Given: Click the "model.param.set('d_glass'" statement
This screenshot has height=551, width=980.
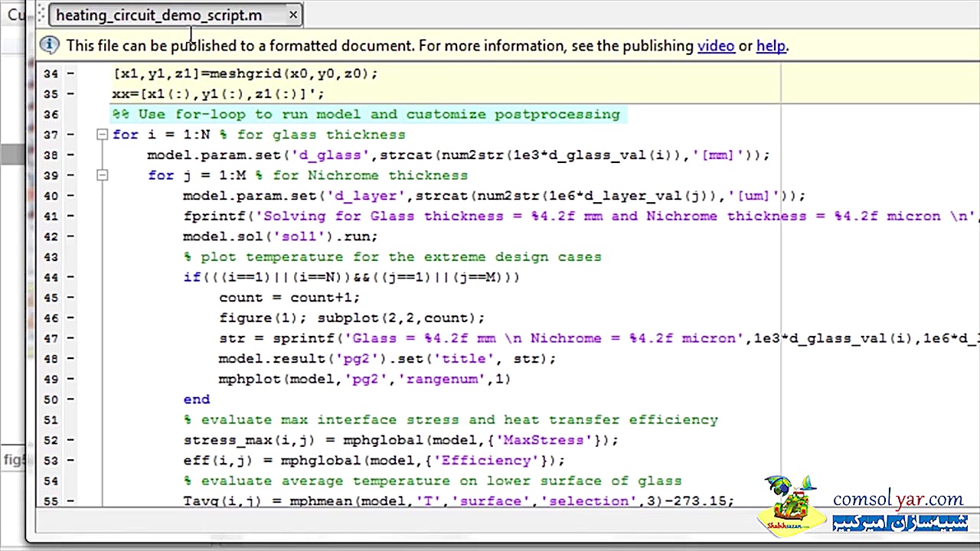Looking at the screenshot, I should pyautogui.click(x=459, y=155).
